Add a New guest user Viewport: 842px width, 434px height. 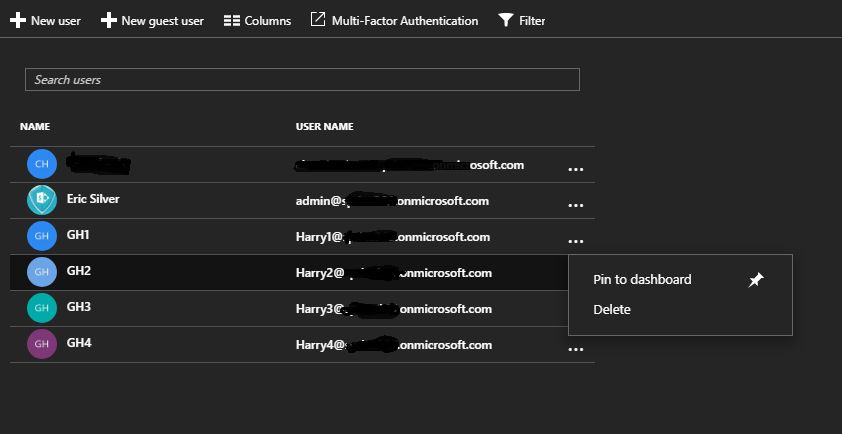pos(153,20)
